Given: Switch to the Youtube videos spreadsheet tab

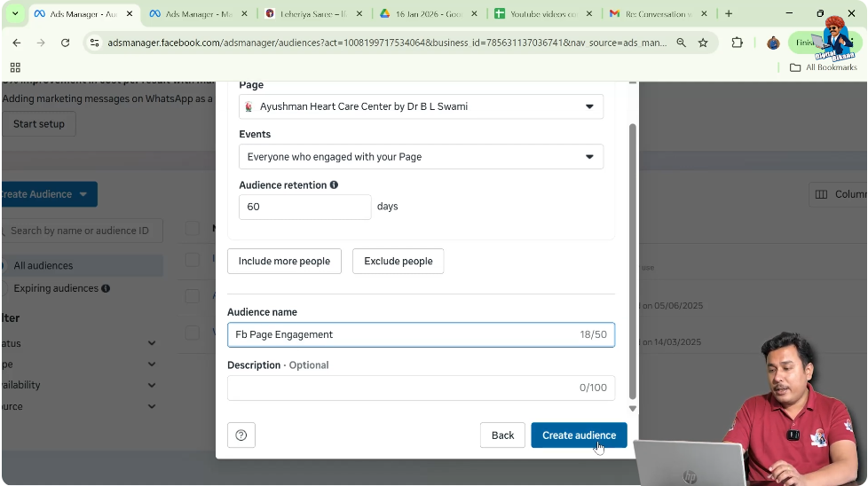Looking at the screenshot, I should point(543,14).
